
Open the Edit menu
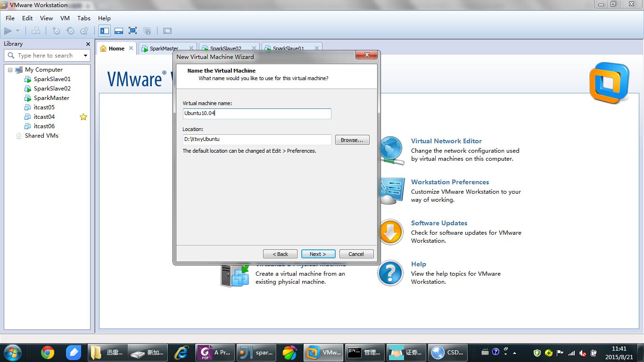click(x=27, y=18)
